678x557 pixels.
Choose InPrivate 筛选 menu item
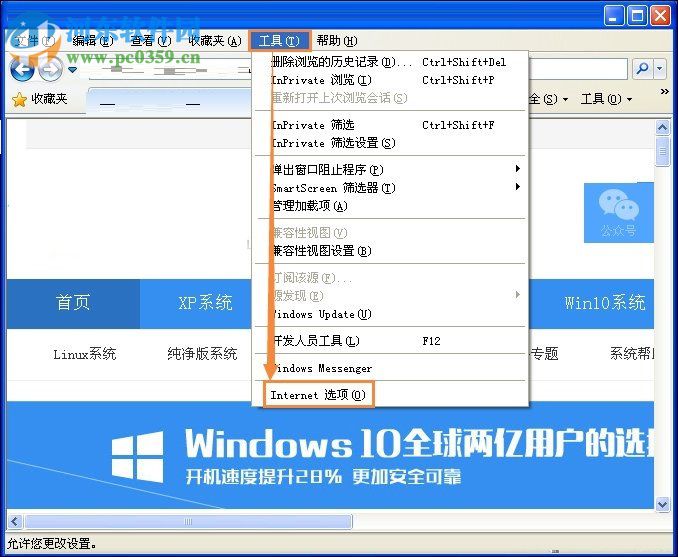point(390,125)
